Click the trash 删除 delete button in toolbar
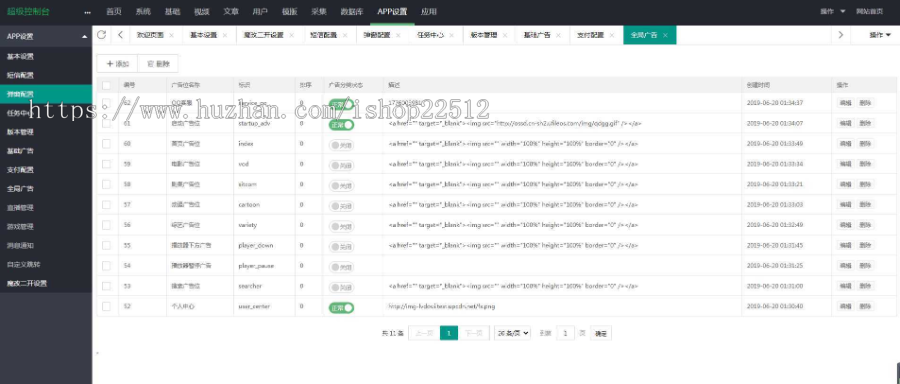 tap(158, 64)
